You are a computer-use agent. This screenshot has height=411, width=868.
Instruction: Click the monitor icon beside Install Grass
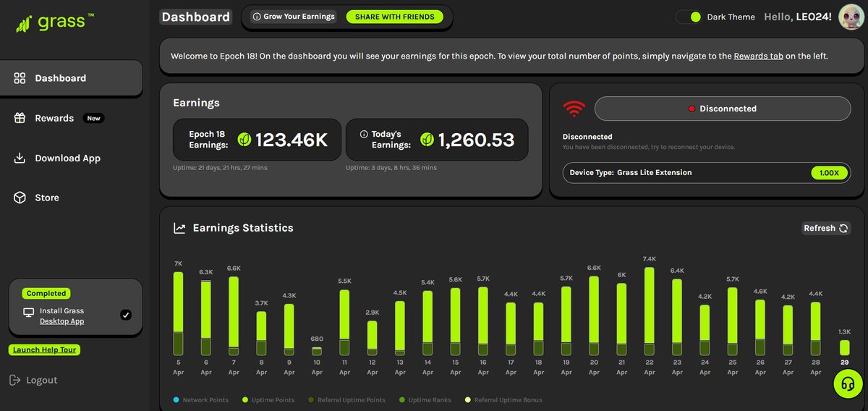[x=29, y=313]
